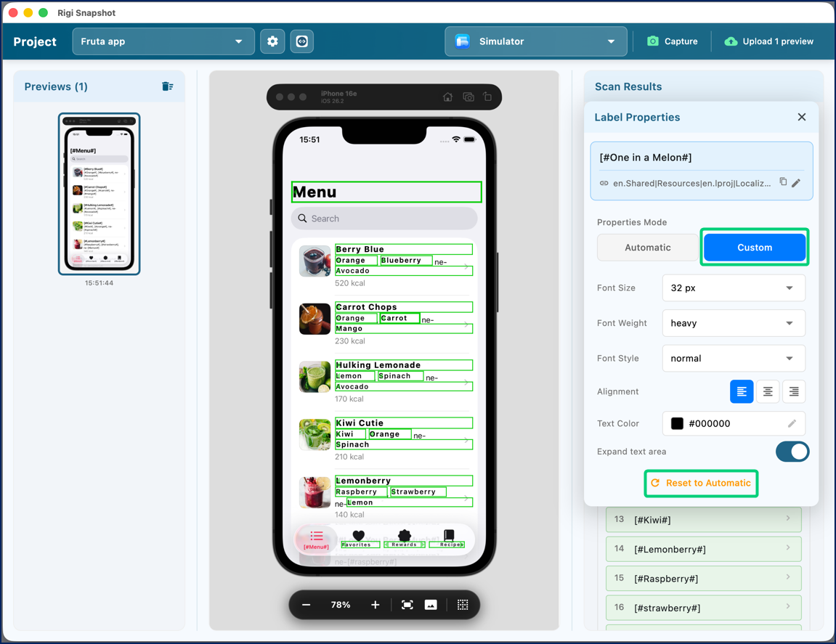This screenshot has height=644, width=836.
Task: Click the Capture button
Action: [673, 41]
